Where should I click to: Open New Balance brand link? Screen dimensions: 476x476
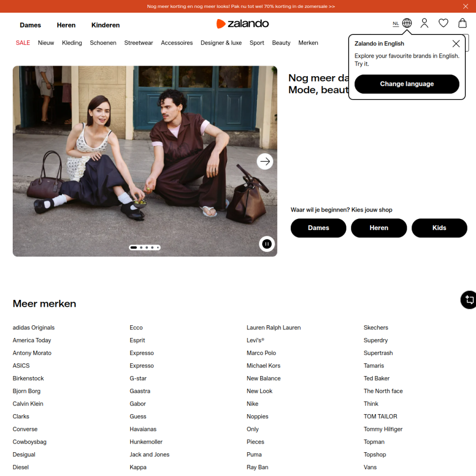click(x=263, y=379)
